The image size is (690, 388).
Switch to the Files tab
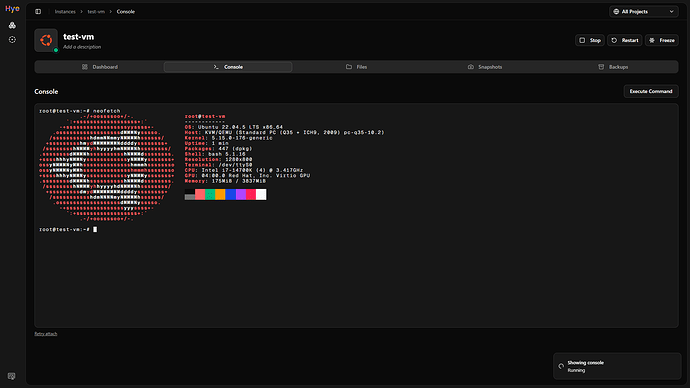tap(356, 67)
